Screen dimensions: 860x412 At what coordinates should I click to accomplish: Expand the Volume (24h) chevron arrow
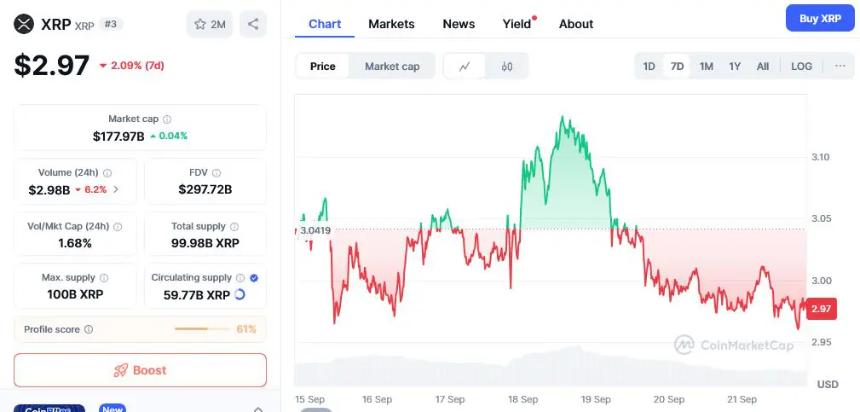pos(116,189)
